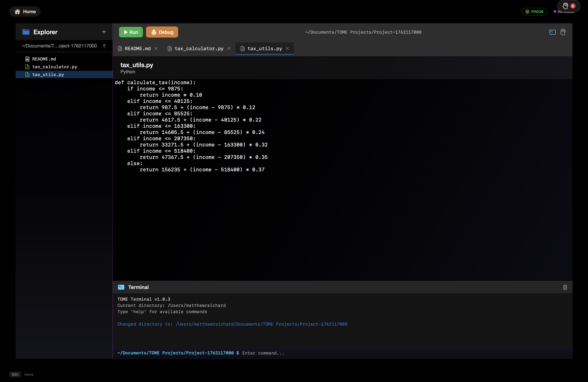
Task: Open the AI brain assistant icon in the editor toolbar
Action: click(x=563, y=32)
